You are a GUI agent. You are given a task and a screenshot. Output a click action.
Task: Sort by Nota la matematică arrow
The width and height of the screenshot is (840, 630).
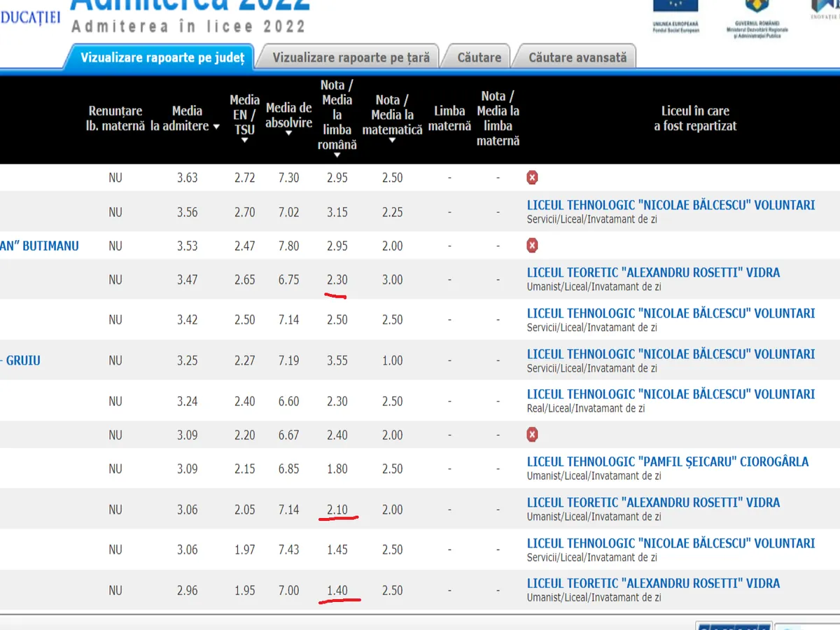coord(392,141)
